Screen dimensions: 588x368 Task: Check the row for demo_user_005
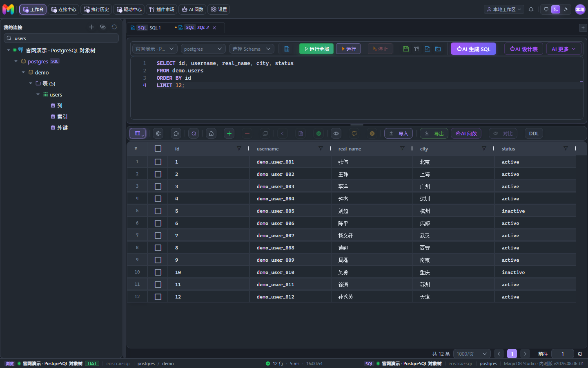158,211
